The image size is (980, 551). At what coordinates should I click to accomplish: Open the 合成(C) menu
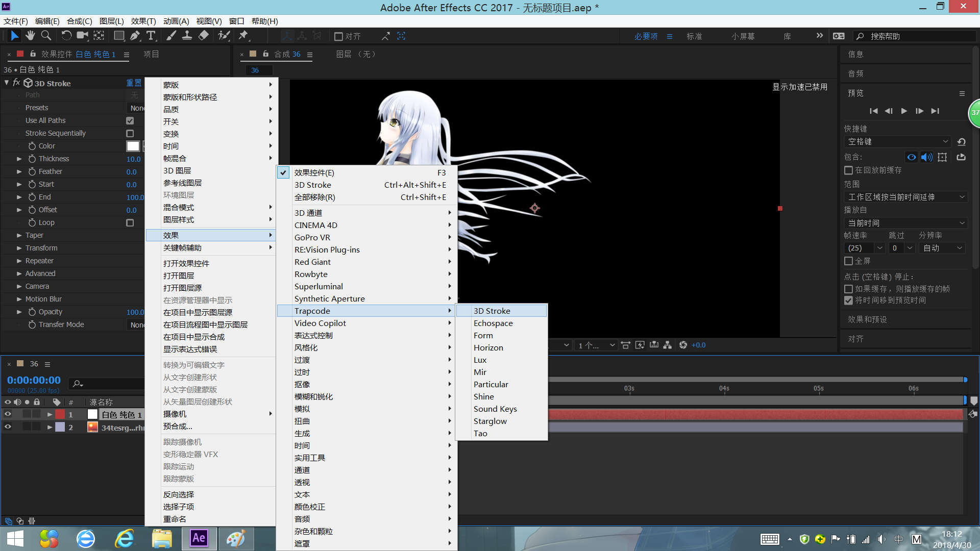(x=79, y=21)
